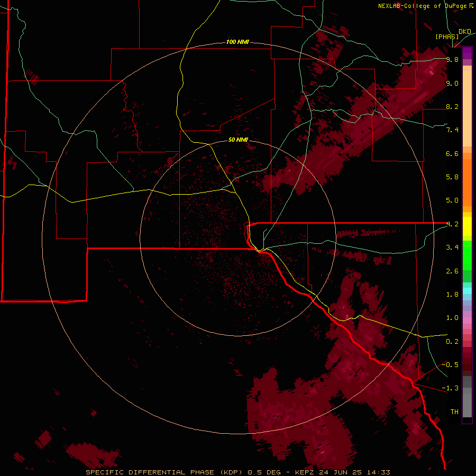Click the 8.2 value on the scale
This screenshot has height=476, width=476.
click(x=452, y=106)
